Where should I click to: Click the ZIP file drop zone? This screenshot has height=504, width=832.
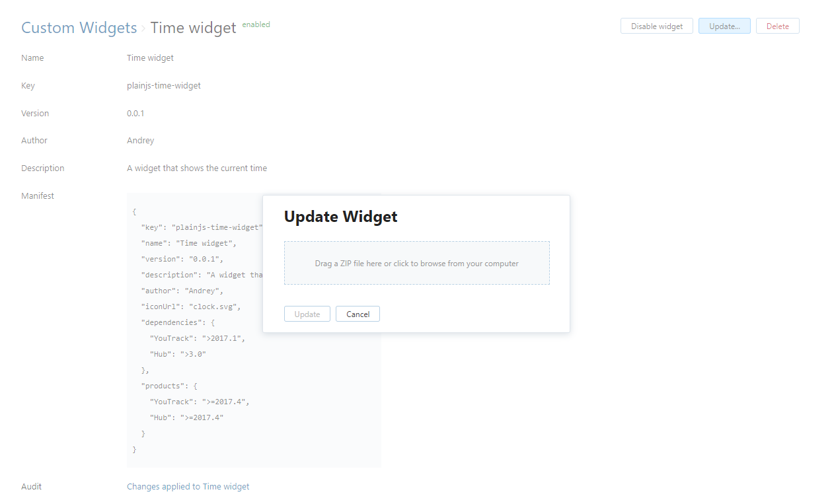coord(416,263)
